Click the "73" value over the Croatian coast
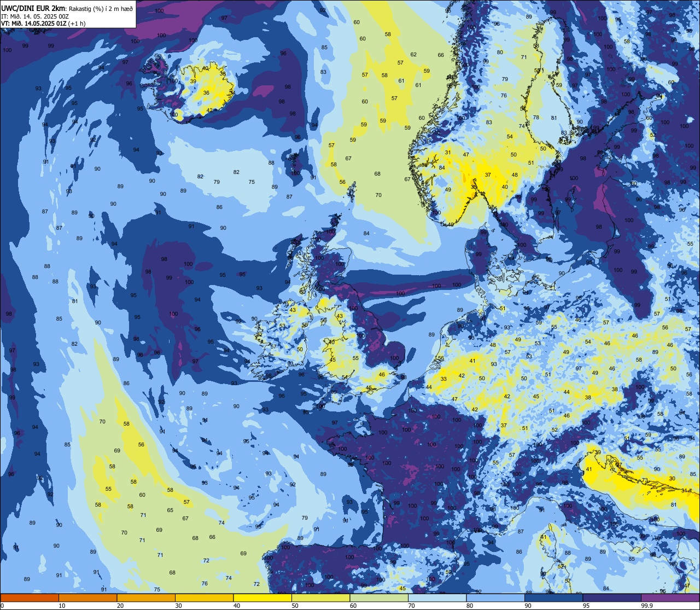 click(x=645, y=480)
